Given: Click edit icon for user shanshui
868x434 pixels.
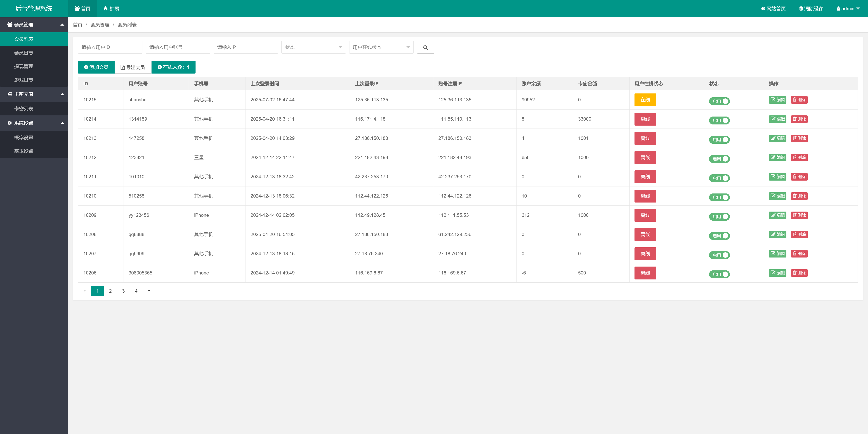Looking at the screenshot, I should [x=773, y=100].
